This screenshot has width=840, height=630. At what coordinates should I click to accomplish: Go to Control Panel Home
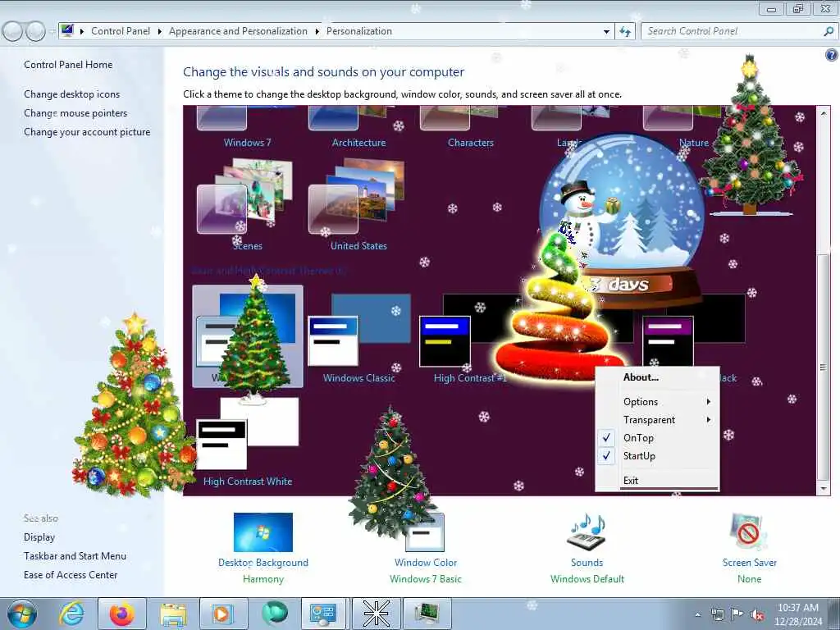(68, 65)
